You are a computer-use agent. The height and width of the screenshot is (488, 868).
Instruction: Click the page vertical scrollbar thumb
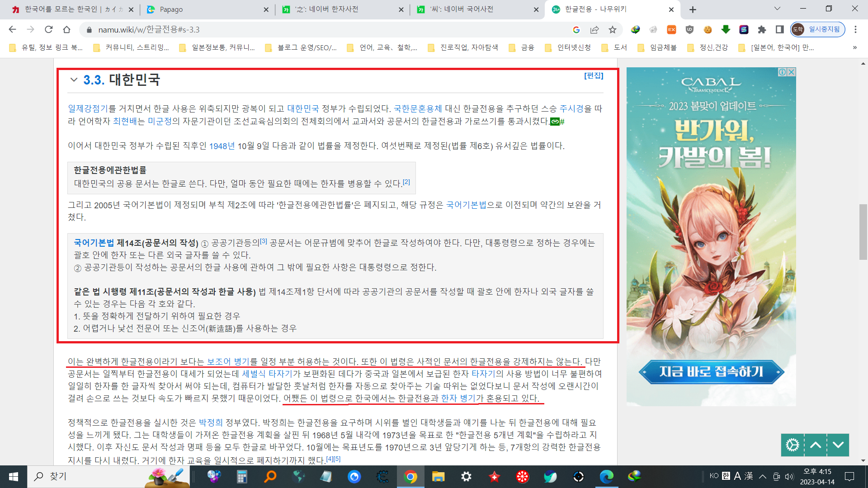[x=863, y=232]
